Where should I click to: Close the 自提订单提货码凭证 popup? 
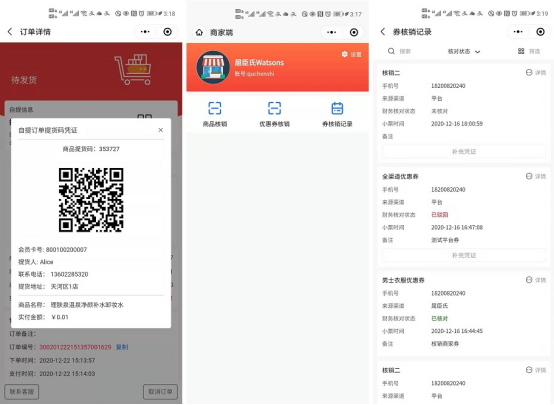pyautogui.click(x=161, y=130)
